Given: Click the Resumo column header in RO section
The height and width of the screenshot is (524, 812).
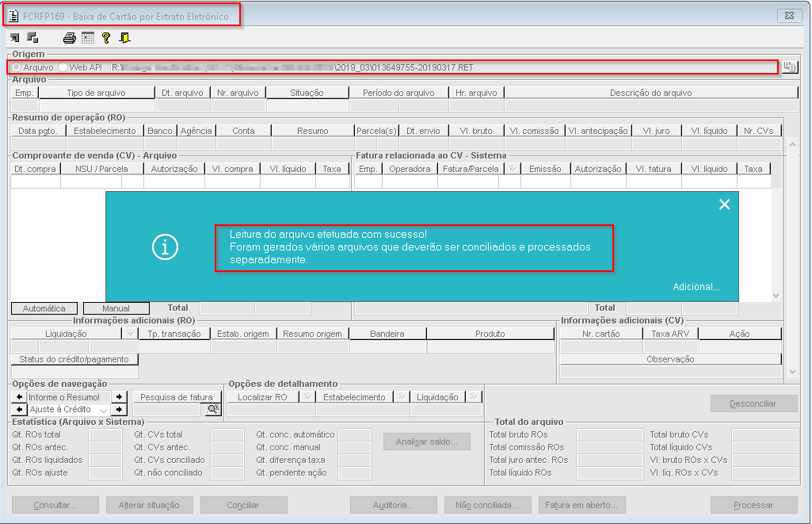Looking at the screenshot, I should coord(313,131).
